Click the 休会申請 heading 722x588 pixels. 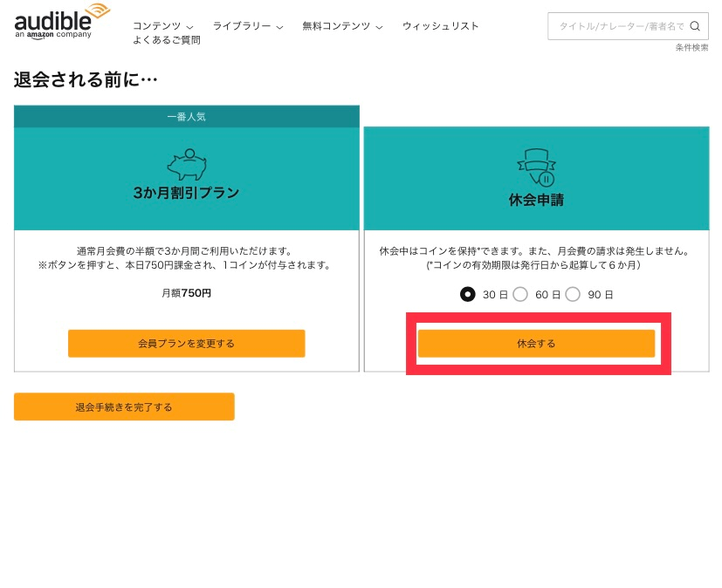(536, 200)
